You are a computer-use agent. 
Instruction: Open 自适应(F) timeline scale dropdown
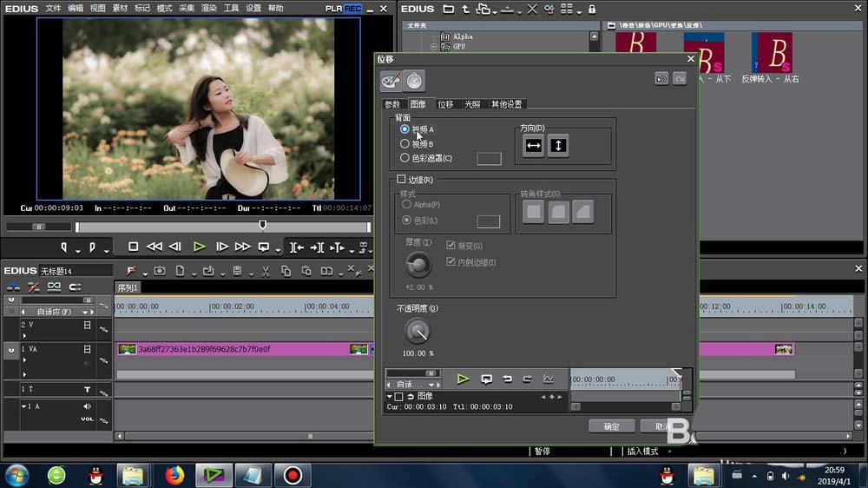pos(85,312)
